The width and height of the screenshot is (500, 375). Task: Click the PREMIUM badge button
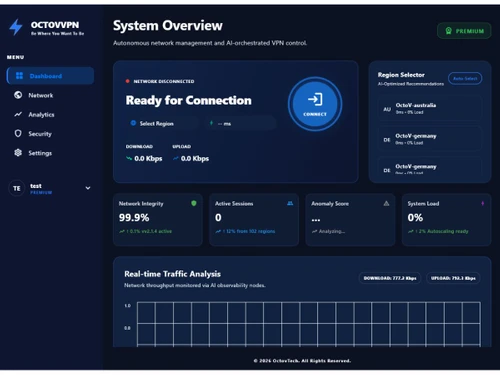point(464,31)
